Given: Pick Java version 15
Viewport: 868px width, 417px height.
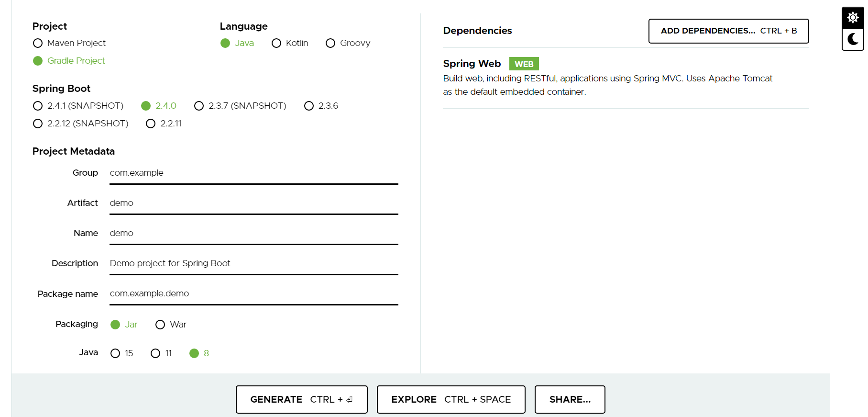Looking at the screenshot, I should (x=122, y=353).
